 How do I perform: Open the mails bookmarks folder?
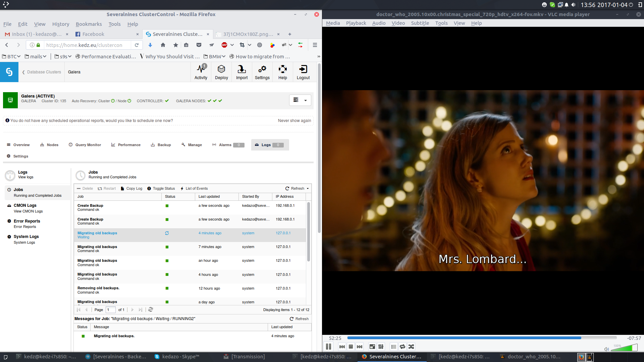(x=36, y=57)
